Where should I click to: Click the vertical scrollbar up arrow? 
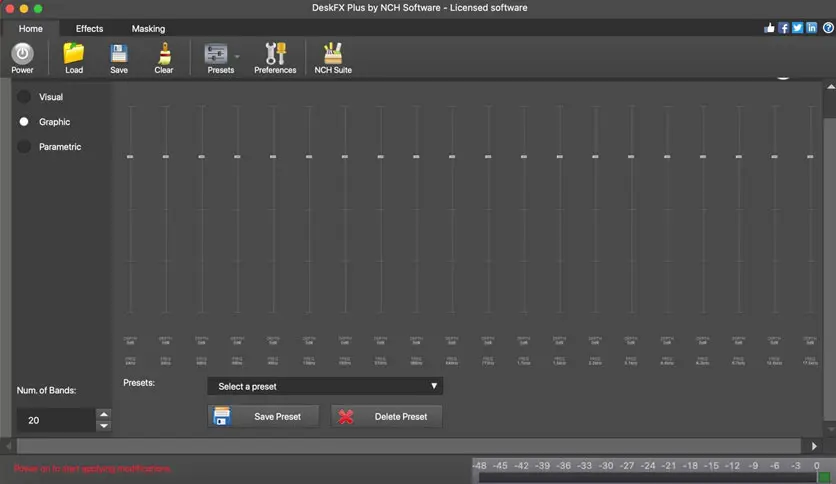[831, 86]
